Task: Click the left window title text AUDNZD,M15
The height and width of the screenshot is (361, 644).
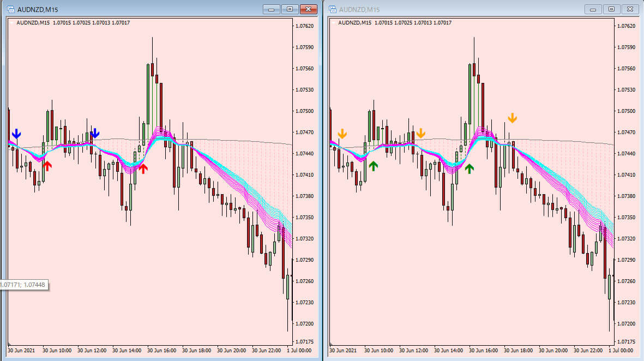Action: (38, 9)
